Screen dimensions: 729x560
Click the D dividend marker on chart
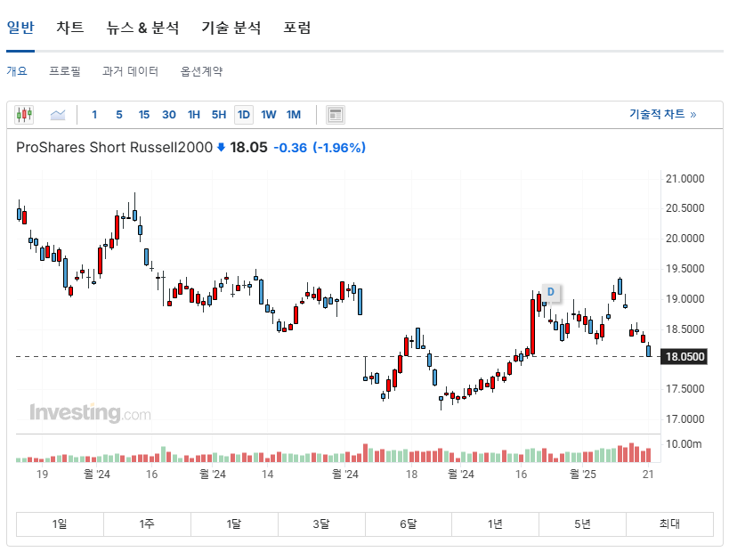pos(551,292)
